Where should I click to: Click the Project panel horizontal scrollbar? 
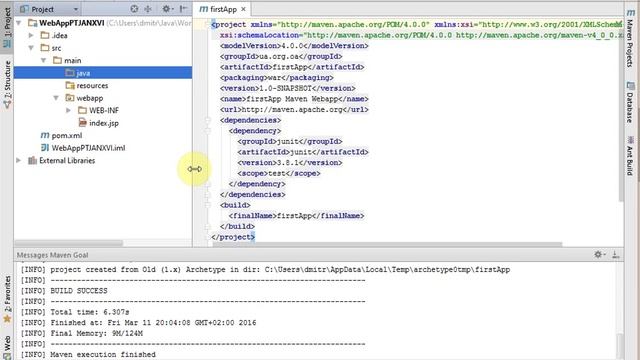[x=69, y=243]
